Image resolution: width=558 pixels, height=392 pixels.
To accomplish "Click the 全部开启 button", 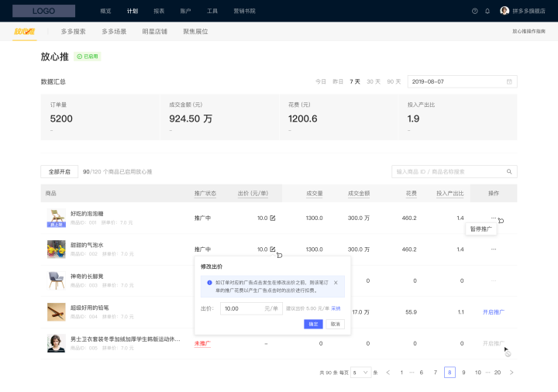I will 59,171.
